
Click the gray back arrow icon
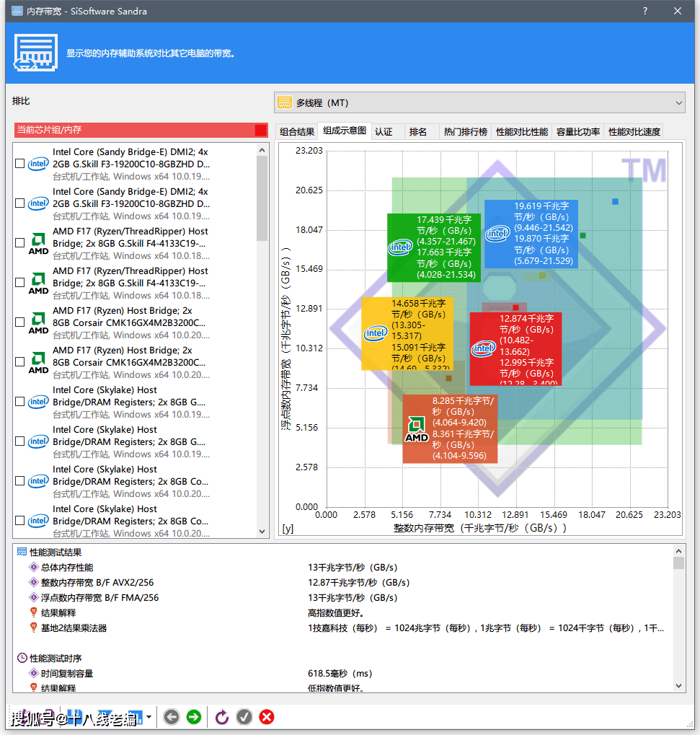click(x=171, y=716)
